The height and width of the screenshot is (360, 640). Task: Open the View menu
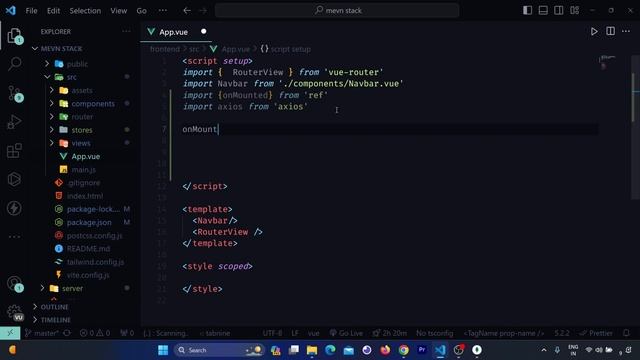[119, 11]
